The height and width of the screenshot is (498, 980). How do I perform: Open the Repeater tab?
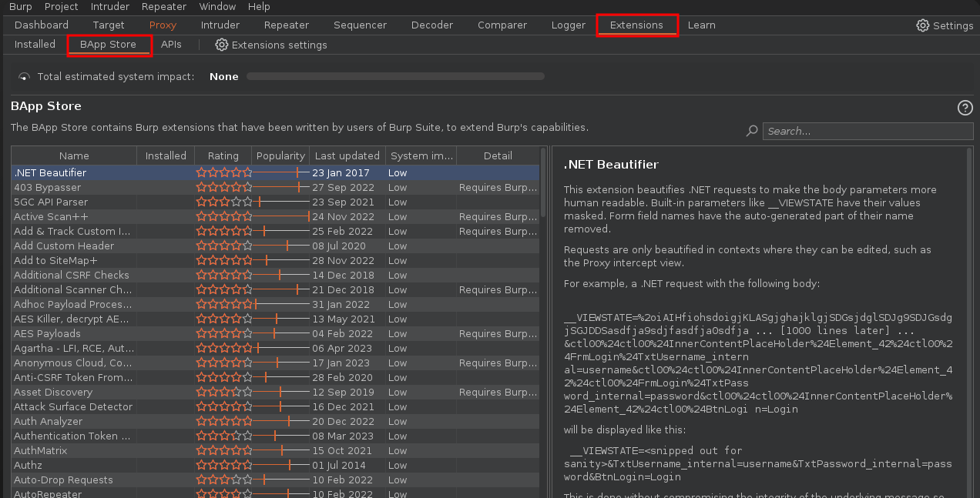point(287,25)
